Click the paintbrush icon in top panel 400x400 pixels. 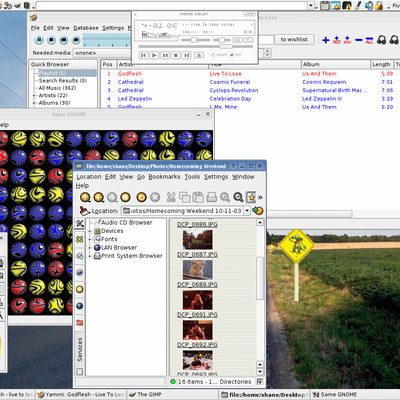click(x=358, y=5)
